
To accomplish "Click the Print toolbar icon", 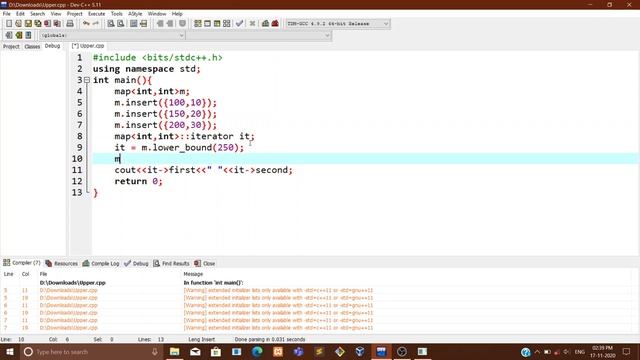I will [x=70, y=24].
